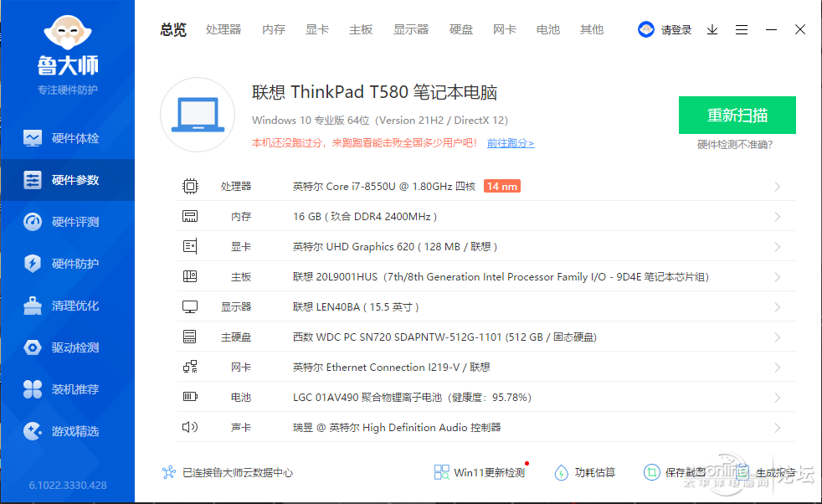822x504 pixels.
Task: Switch to the 处理器 tab
Action: click(x=223, y=29)
